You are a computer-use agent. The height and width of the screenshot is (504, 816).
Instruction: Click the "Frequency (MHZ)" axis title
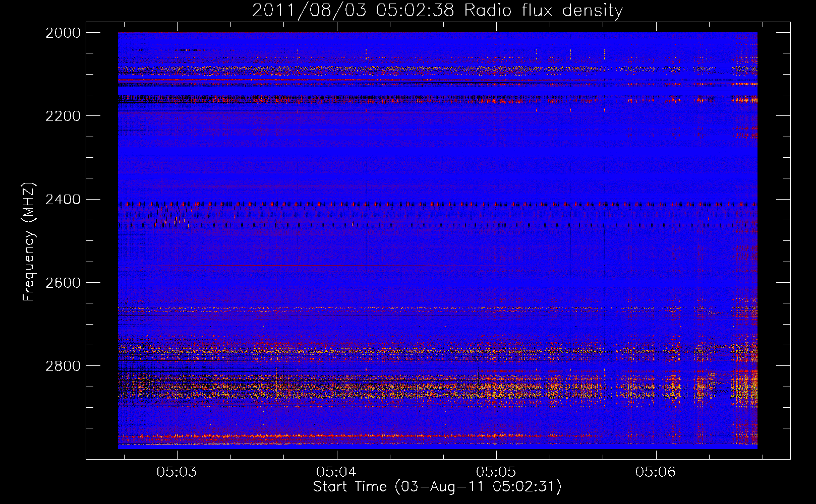[x=29, y=242]
